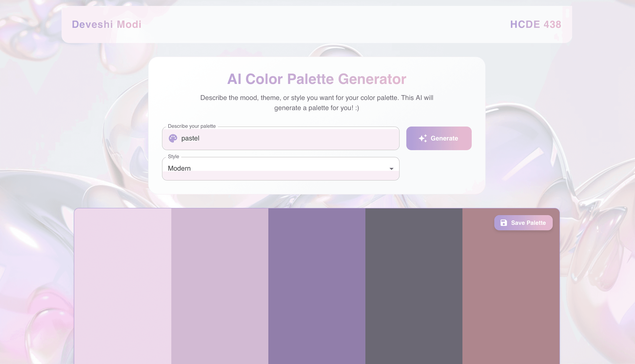Click the HCDE 438 header text
The image size is (635, 364).
[535, 24]
